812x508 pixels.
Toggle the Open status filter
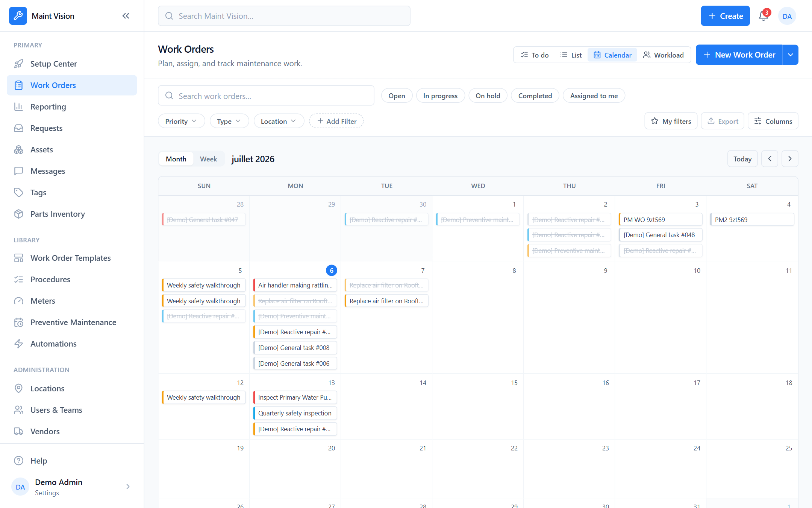(397, 96)
